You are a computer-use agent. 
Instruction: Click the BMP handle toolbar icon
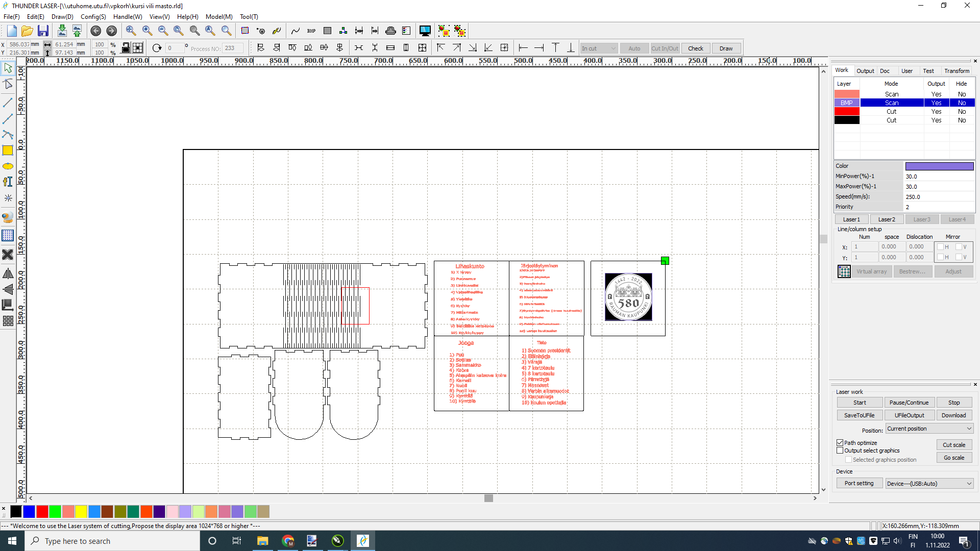coord(311,31)
